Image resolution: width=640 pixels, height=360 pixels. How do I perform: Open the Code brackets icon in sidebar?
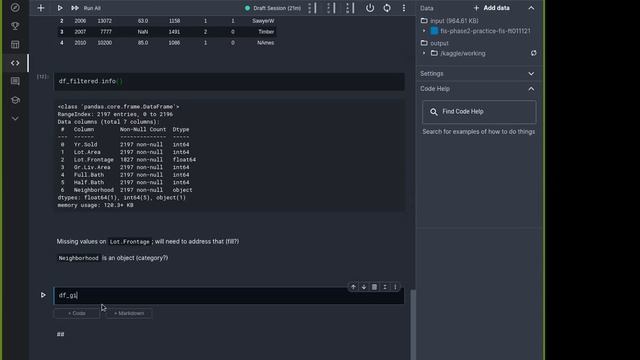click(15, 63)
